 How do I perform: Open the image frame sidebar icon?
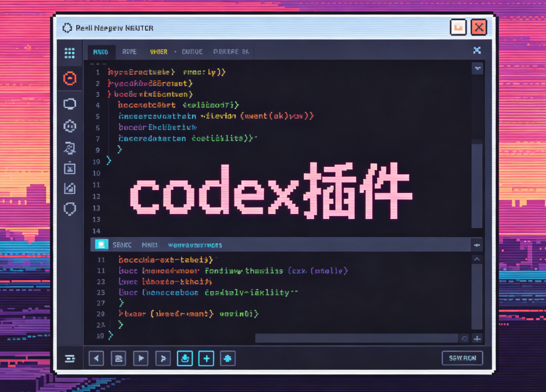tap(70, 168)
